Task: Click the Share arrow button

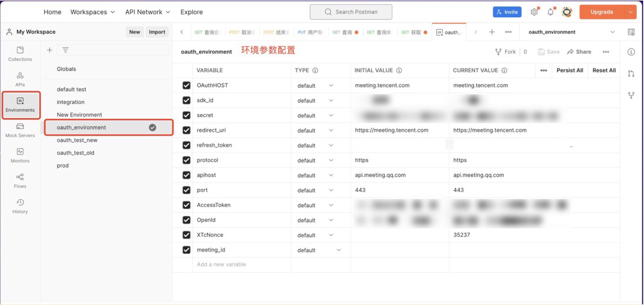Action: point(580,52)
